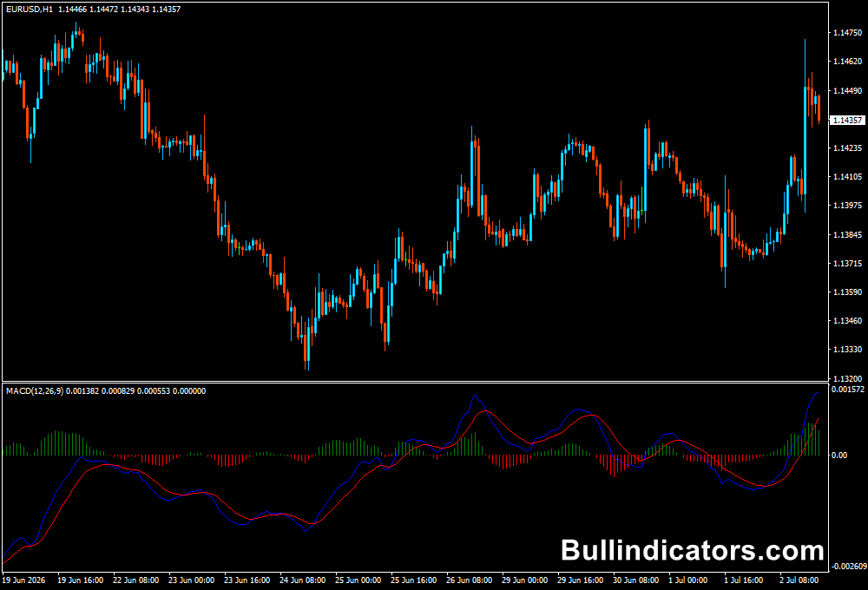Click the blue MACD line peak near 26 Jun
Viewport: 868px width, 590px height.
475,395
